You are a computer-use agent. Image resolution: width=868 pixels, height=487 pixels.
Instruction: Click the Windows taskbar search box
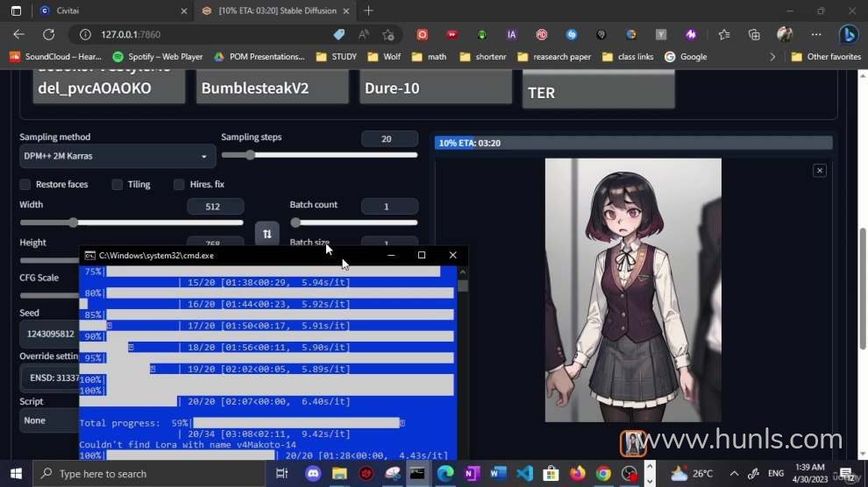149,474
